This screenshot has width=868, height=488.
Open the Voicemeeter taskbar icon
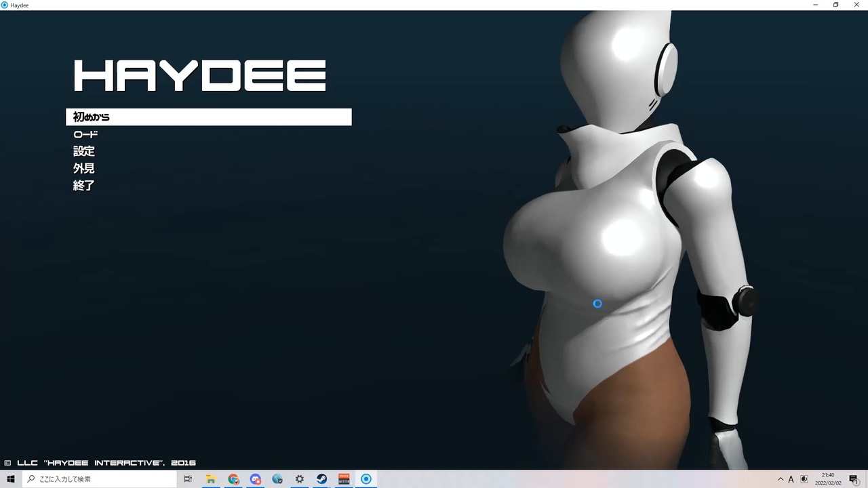click(x=344, y=479)
